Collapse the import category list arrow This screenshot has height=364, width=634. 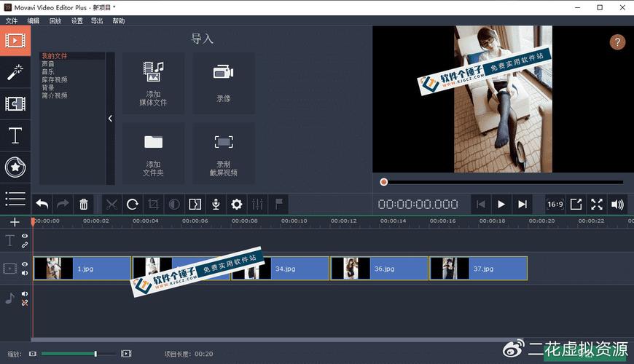tap(110, 119)
